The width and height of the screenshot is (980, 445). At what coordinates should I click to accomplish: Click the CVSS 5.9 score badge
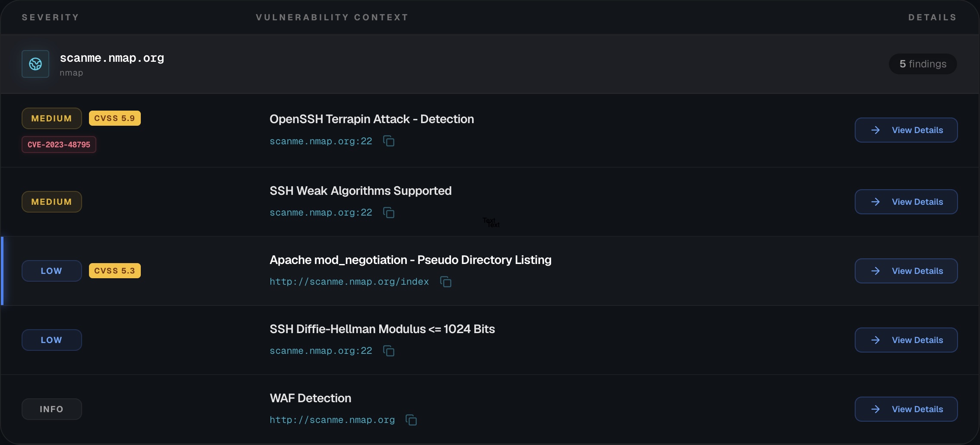point(114,118)
